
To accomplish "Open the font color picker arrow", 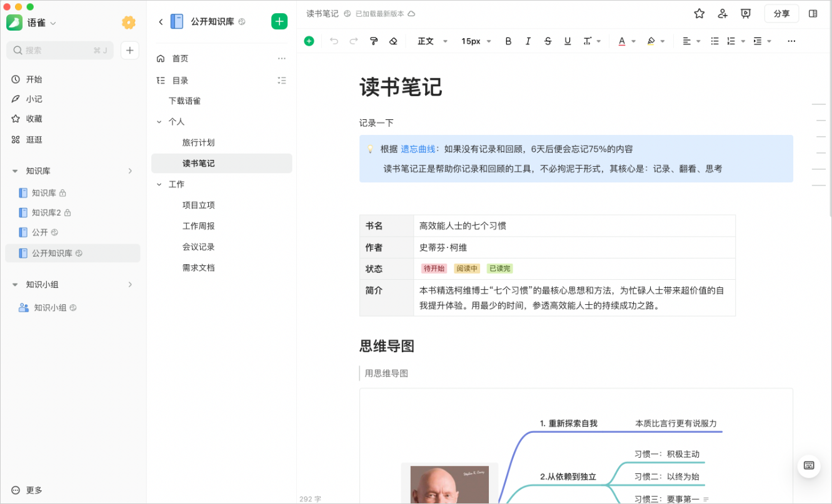I will tap(633, 41).
